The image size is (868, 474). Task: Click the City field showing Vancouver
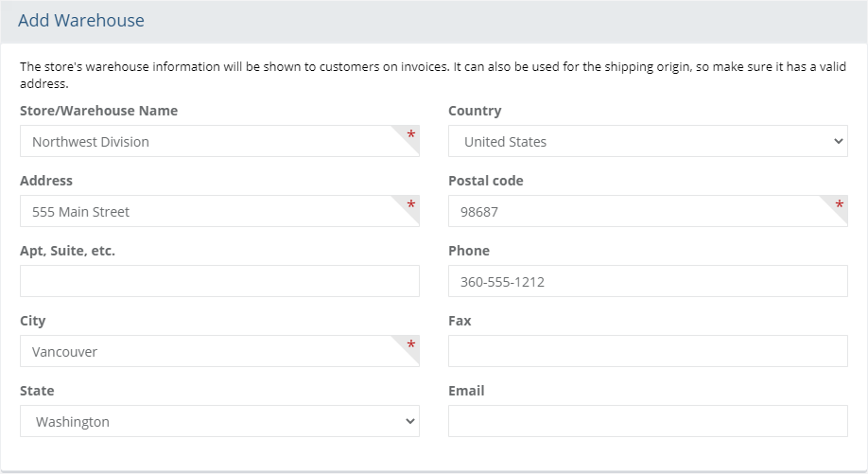tap(219, 351)
